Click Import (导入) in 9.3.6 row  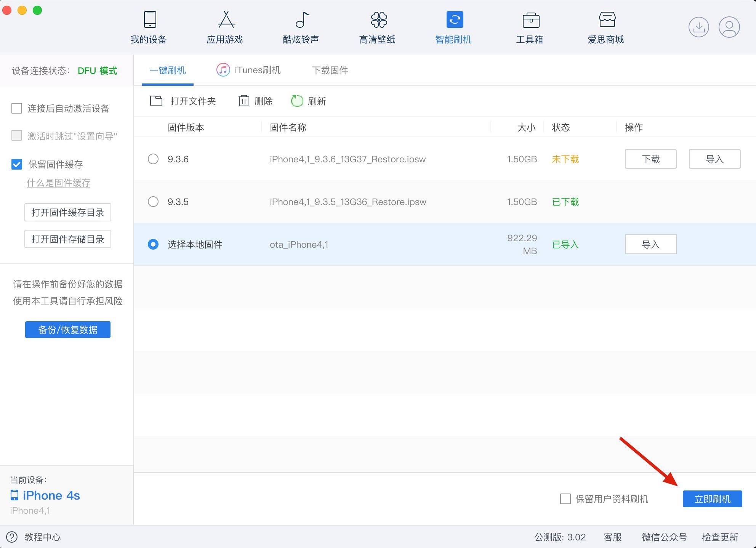715,159
